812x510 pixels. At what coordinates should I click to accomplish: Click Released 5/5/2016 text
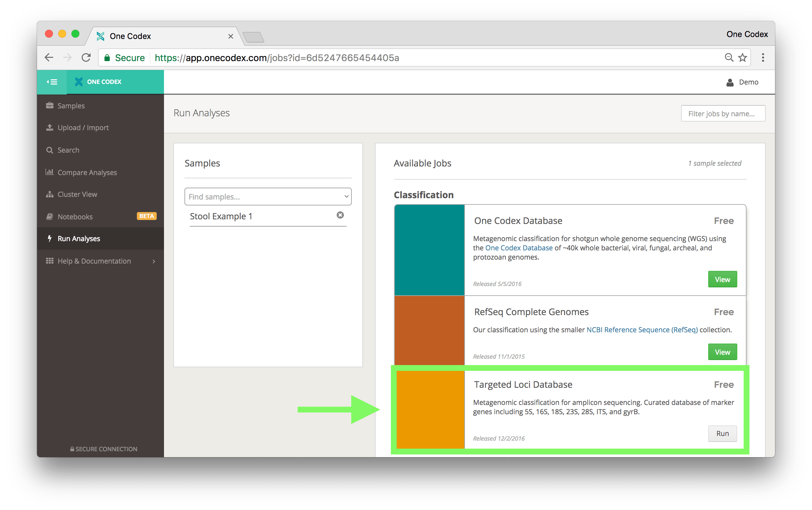click(x=497, y=284)
